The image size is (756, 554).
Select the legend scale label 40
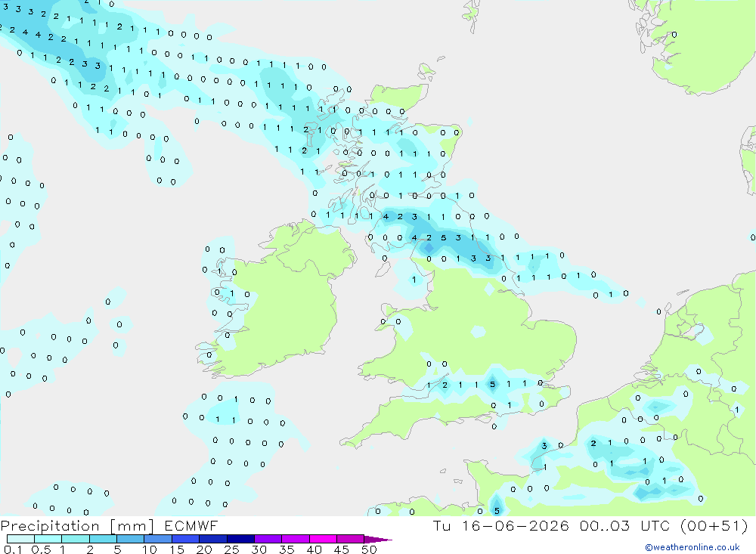[x=314, y=549]
